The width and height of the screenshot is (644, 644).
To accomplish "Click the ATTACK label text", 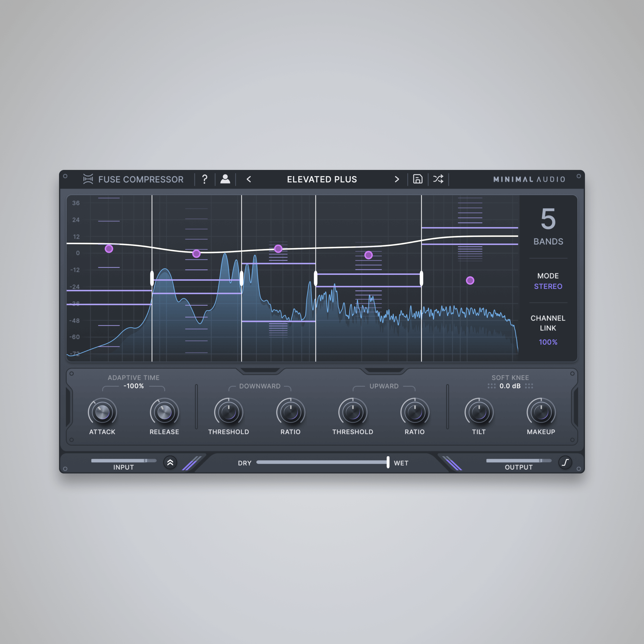I will tap(102, 432).
